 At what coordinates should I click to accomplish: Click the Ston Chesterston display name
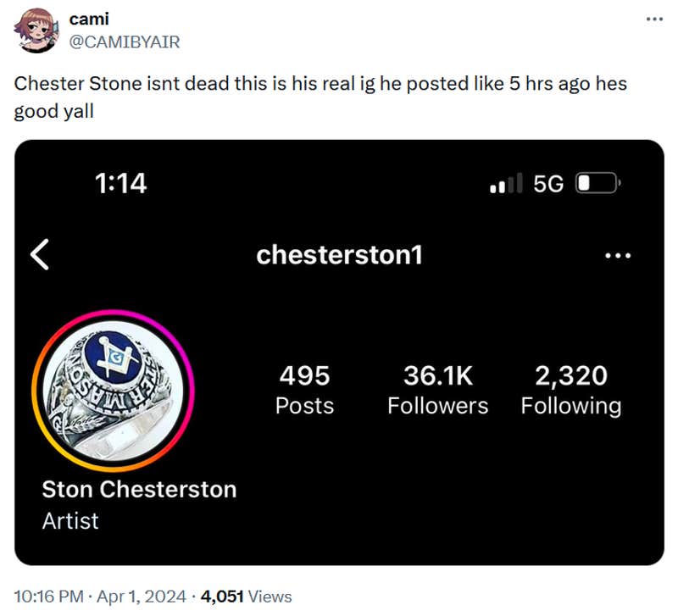point(139,489)
